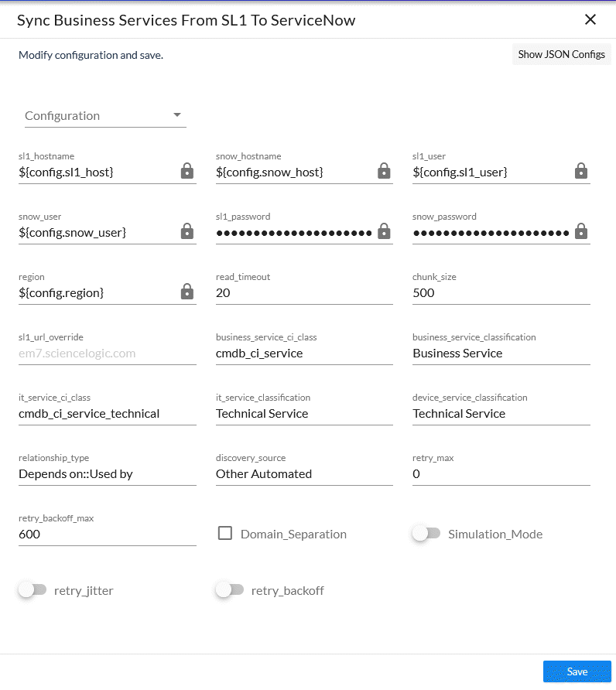Viewport: 616px width, 690px height.
Task: Click the lock icon beside sl1_password
Action: click(384, 232)
